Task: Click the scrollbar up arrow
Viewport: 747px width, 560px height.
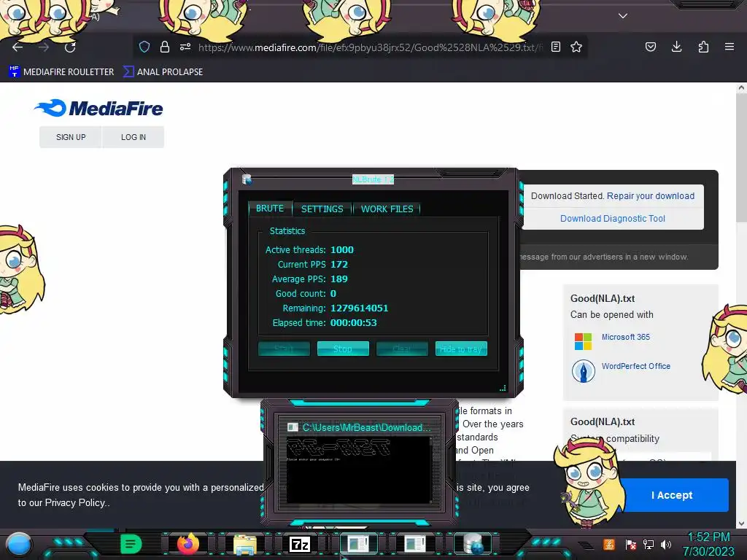Action: [x=741, y=87]
